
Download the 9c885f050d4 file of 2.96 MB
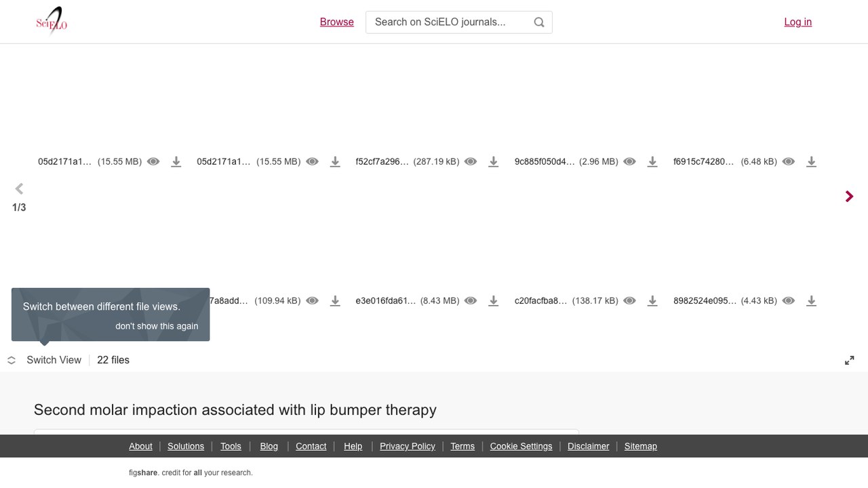click(652, 162)
